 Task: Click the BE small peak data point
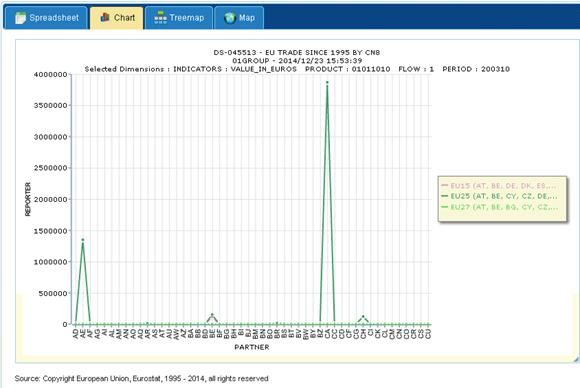[x=212, y=315]
